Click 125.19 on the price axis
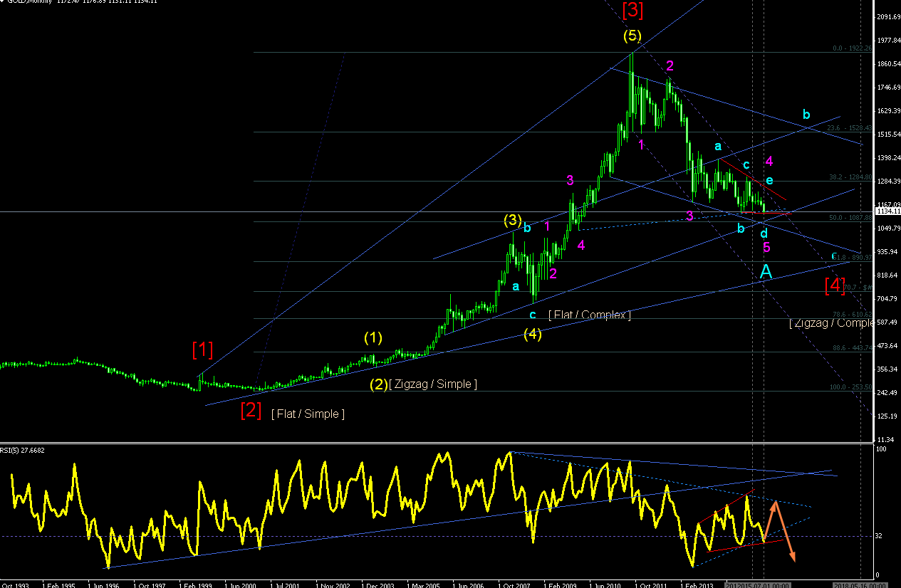The image size is (901, 588). pyautogui.click(x=887, y=416)
